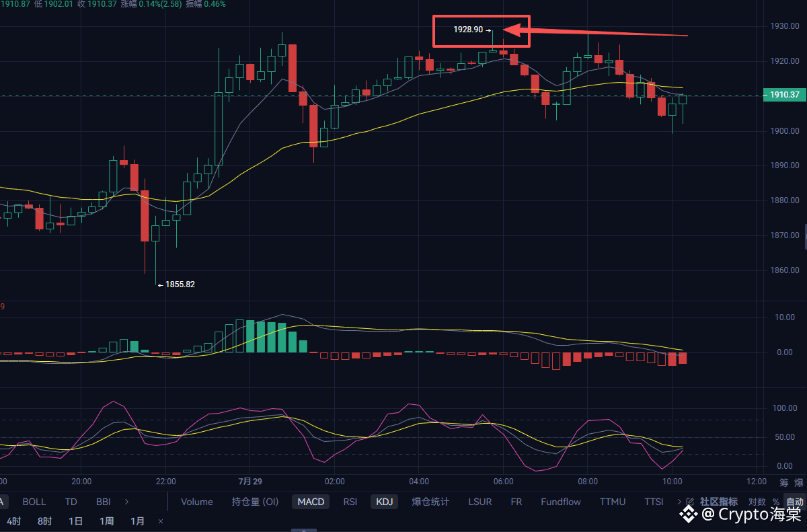The height and width of the screenshot is (532, 807).
Task: Click the current price tag 1910.37
Action: click(784, 95)
